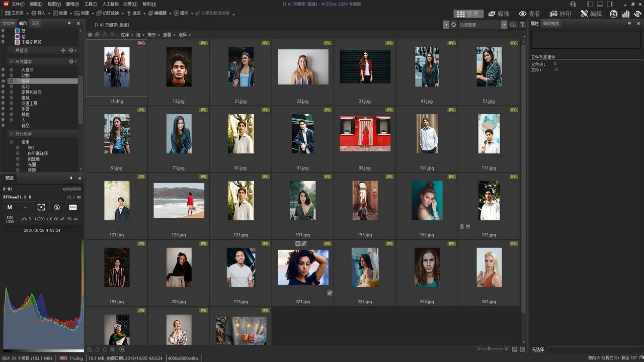Image resolution: width=644 pixels, height=362 pixels.
Task: Switch to the 高级搜索 tab
Action: point(551,24)
